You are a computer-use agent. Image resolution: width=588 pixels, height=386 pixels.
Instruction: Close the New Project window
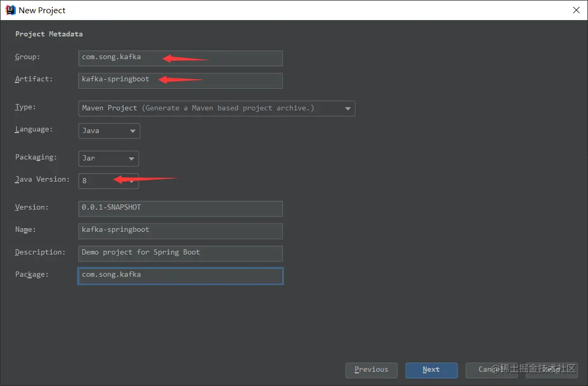click(x=576, y=10)
